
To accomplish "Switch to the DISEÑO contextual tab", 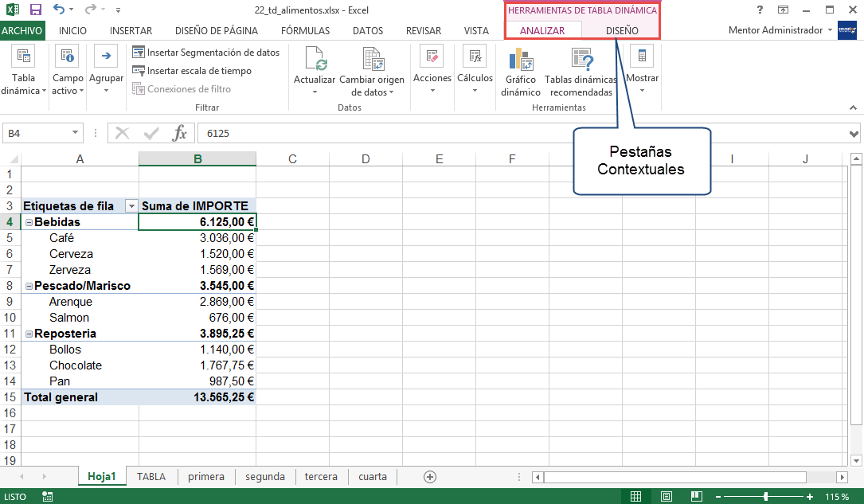I will (620, 30).
